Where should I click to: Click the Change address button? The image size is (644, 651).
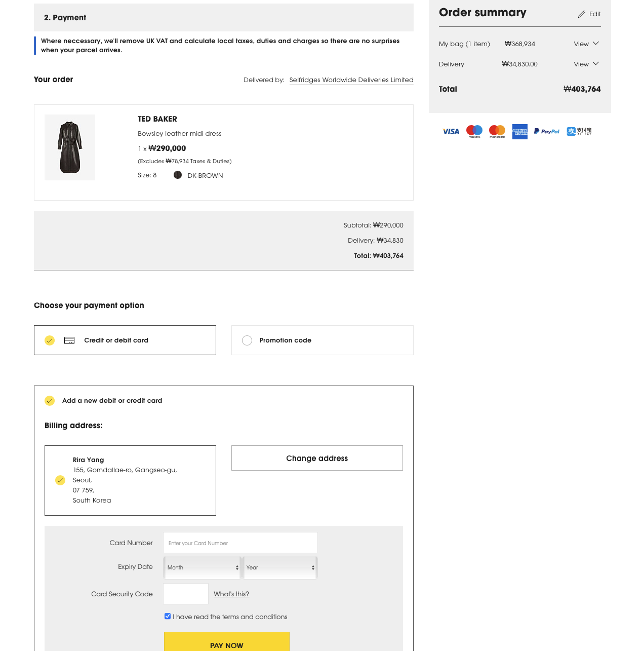click(x=317, y=458)
